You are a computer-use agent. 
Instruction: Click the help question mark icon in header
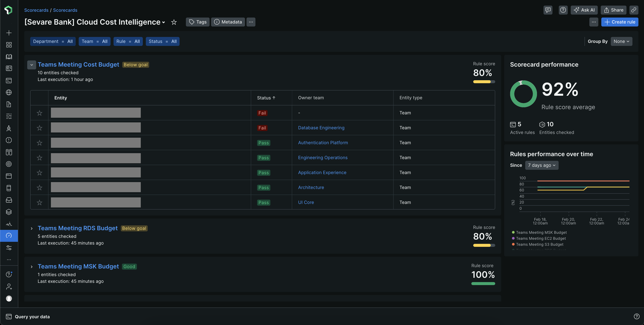(563, 10)
